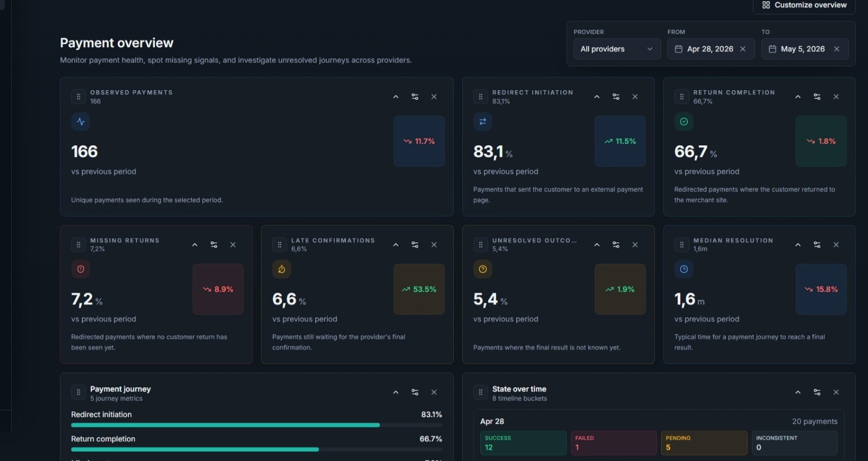Click the Redirect Initiation arrows icon
868x461 pixels.
pos(483,121)
